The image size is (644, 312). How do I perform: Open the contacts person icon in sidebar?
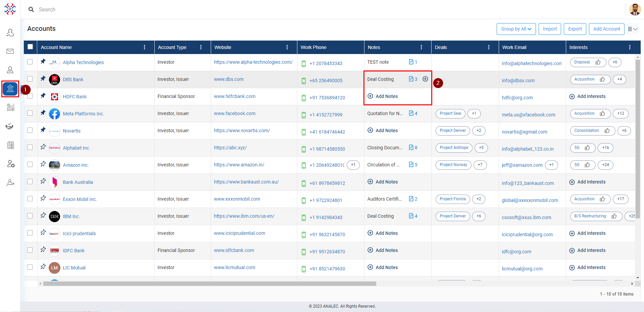pos(10,70)
